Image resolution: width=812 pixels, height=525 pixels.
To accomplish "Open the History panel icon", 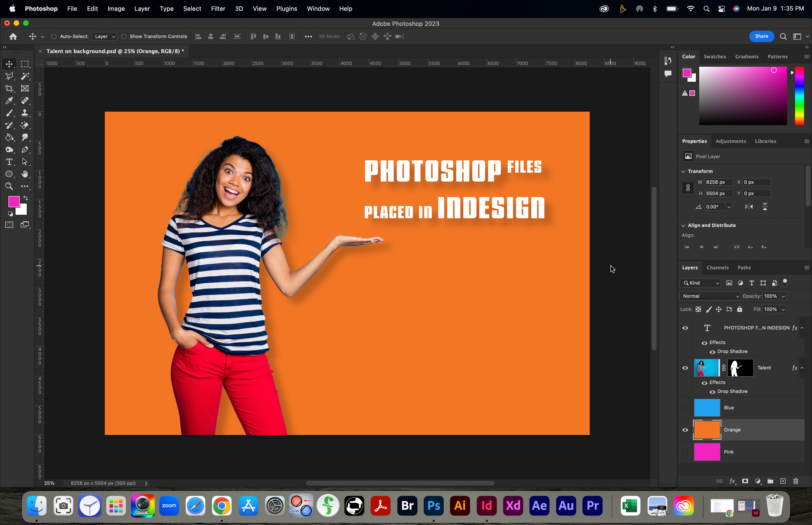I will tap(668, 61).
